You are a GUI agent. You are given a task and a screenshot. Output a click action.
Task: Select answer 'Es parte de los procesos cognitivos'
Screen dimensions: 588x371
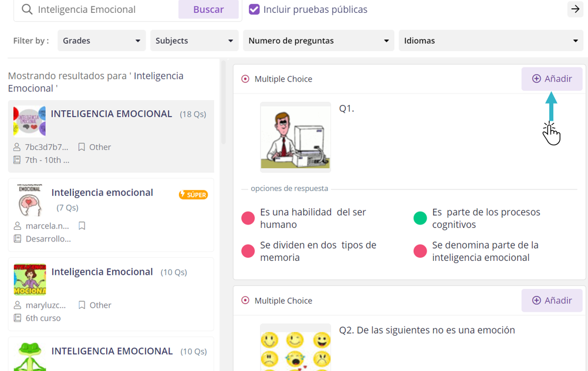[x=420, y=219]
